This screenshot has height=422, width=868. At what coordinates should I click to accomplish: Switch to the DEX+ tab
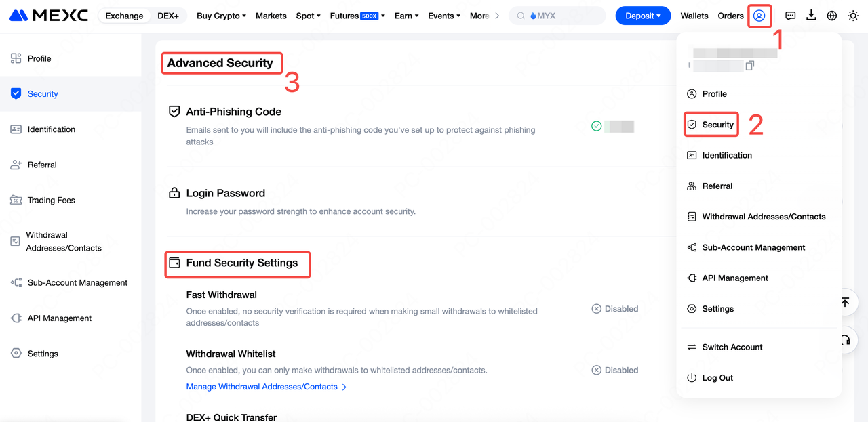167,16
